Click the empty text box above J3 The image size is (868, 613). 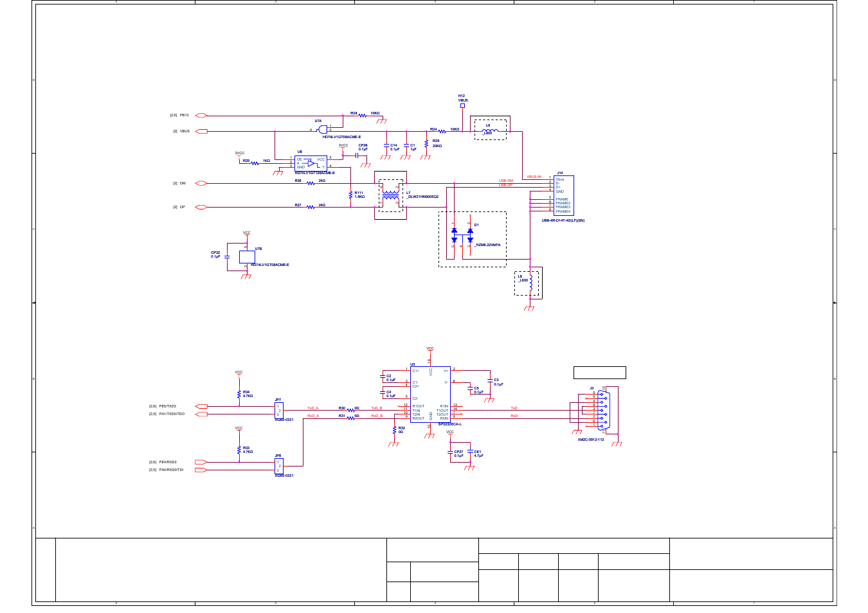tap(599, 373)
